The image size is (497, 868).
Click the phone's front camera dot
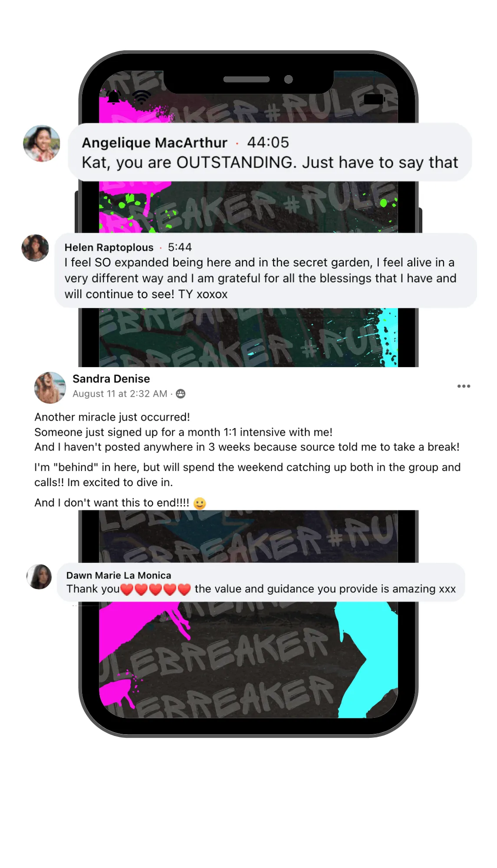click(x=289, y=79)
